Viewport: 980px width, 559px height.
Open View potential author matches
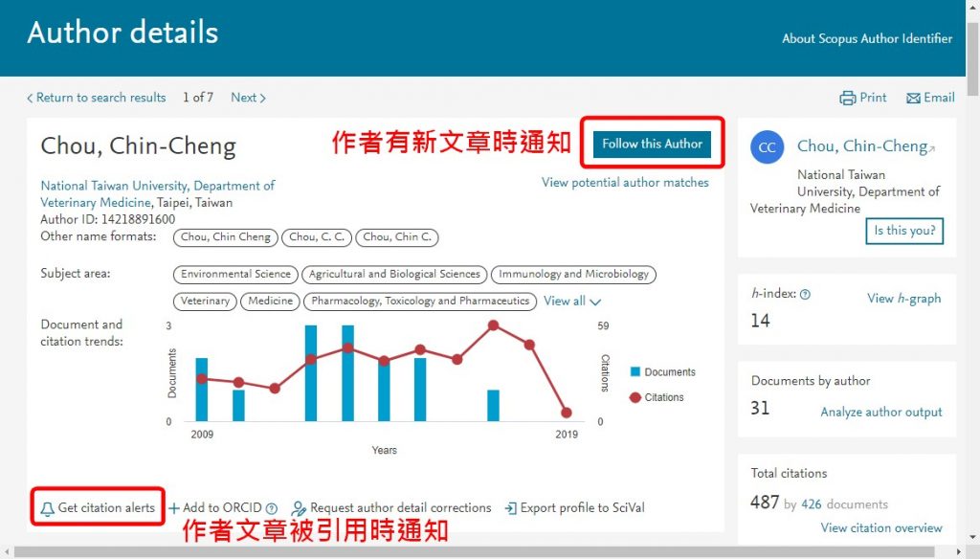pos(625,183)
